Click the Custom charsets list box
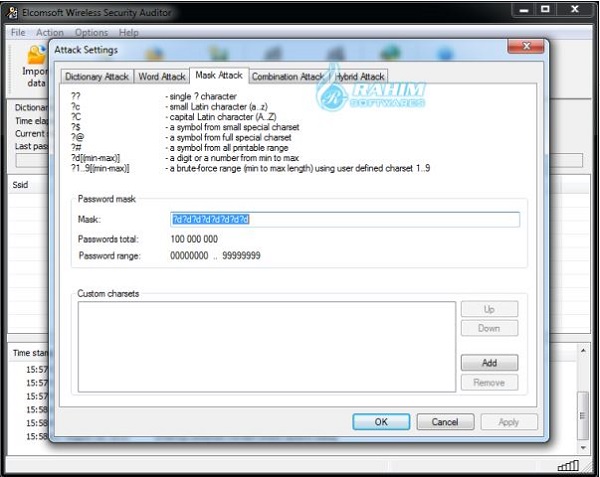 pos(267,347)
